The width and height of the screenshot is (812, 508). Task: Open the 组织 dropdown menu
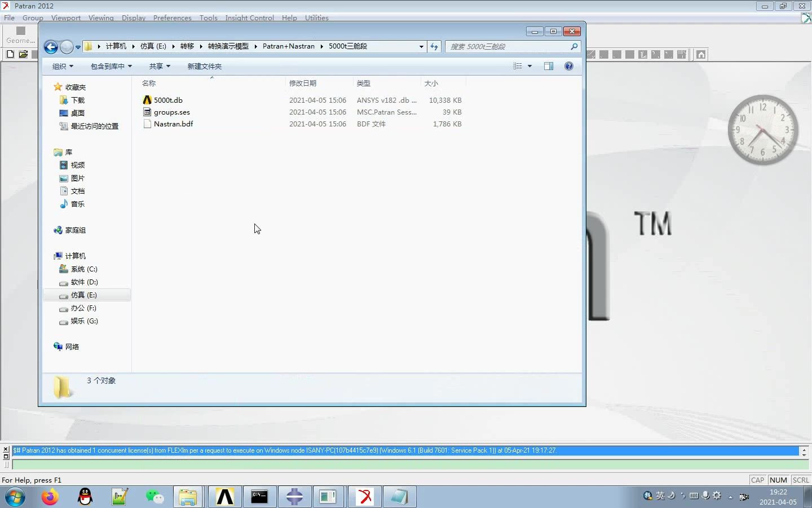click(63, 66)
